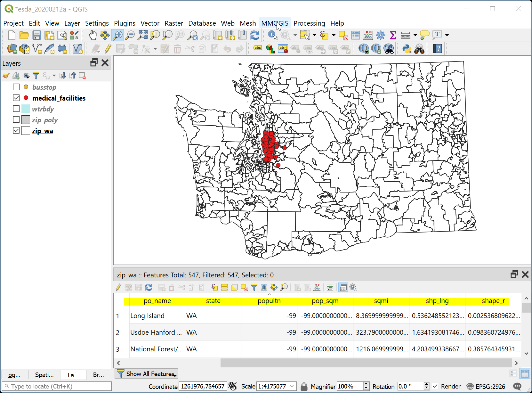532x393 pixels.
Task: Enable the wtrbdy layer visibility
Action: 16,109
